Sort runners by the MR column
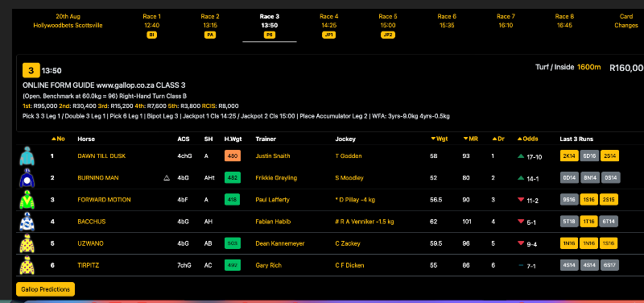The width and height of the screenshot is (644, 303). tap(471, 139)
